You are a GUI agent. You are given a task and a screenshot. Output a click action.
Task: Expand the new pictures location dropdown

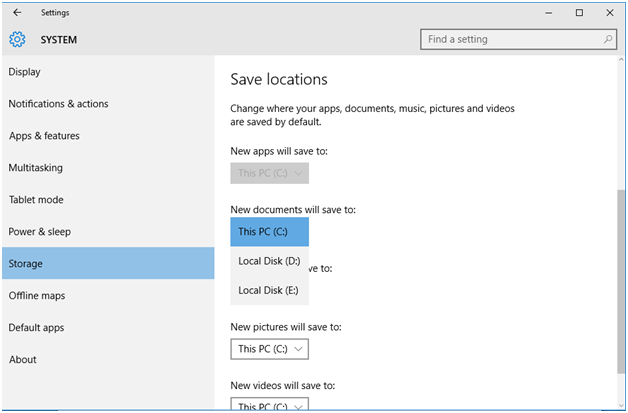269,349
